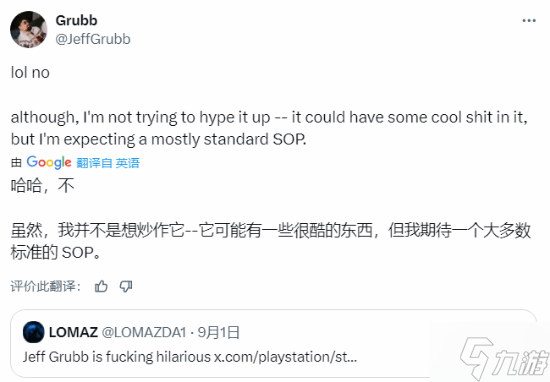The height and width of the screenshot is (382, 550).
Task: Open the LOMAZ display name in quoted tweet
Action: point(73,332)
